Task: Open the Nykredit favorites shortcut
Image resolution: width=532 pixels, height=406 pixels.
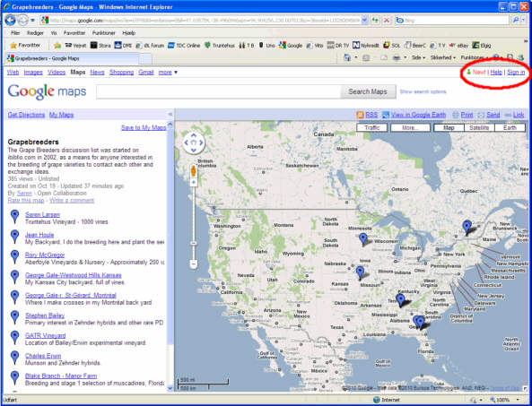Action: (366, 45)
